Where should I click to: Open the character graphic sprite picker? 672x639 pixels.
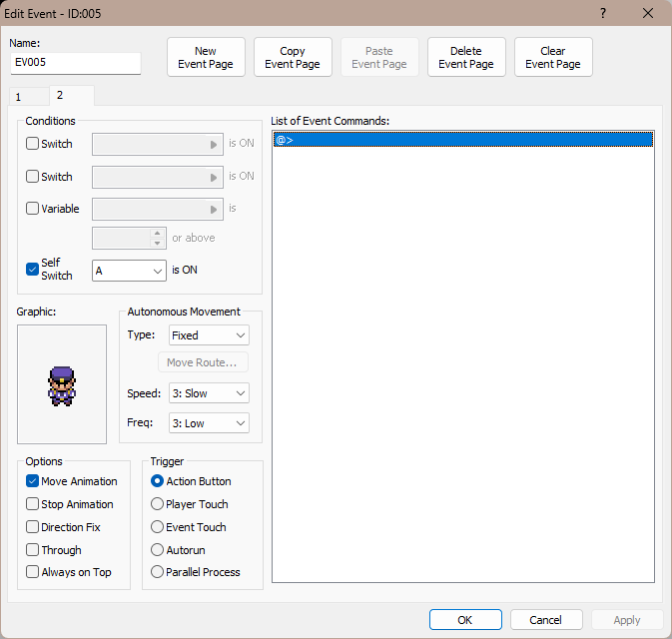point(62,384)
